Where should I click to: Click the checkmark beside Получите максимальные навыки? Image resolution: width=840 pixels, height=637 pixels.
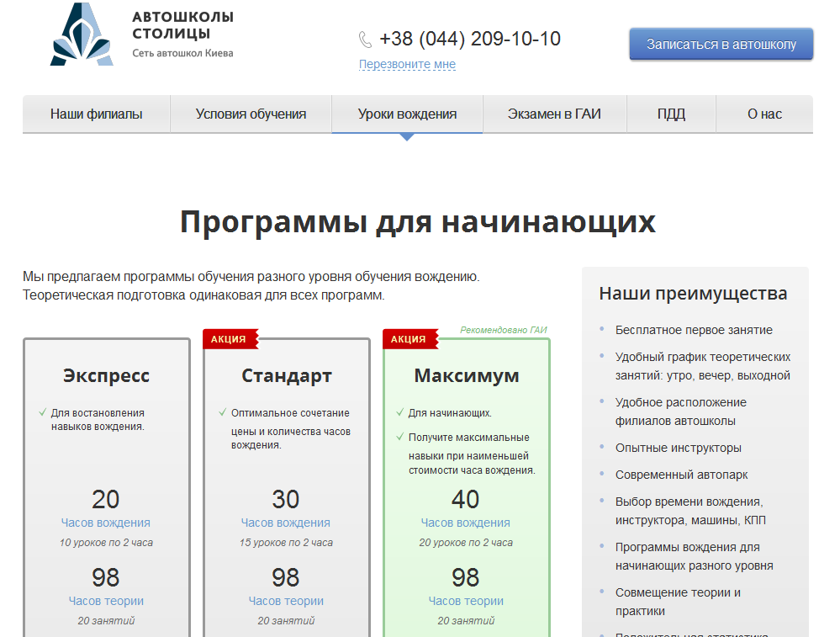399,437
